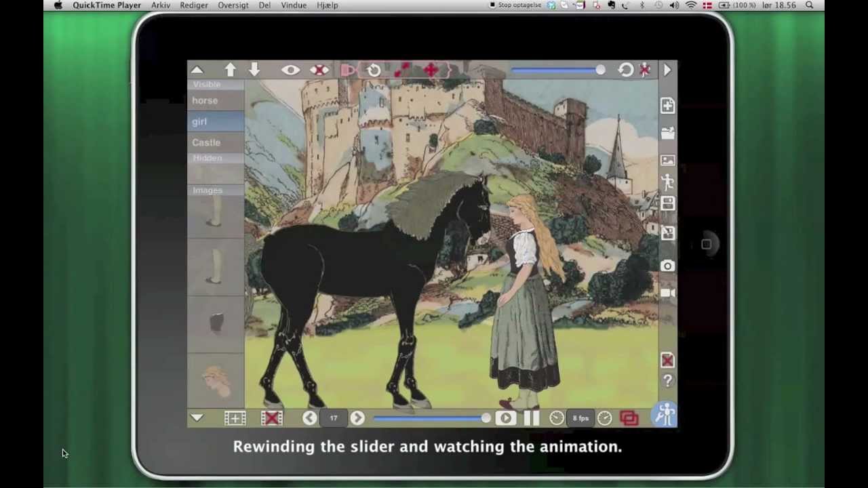Screen dimensions: 868x488
Task: Click the rotate icon inside pink brackets
Action: [x=374, y=70]
